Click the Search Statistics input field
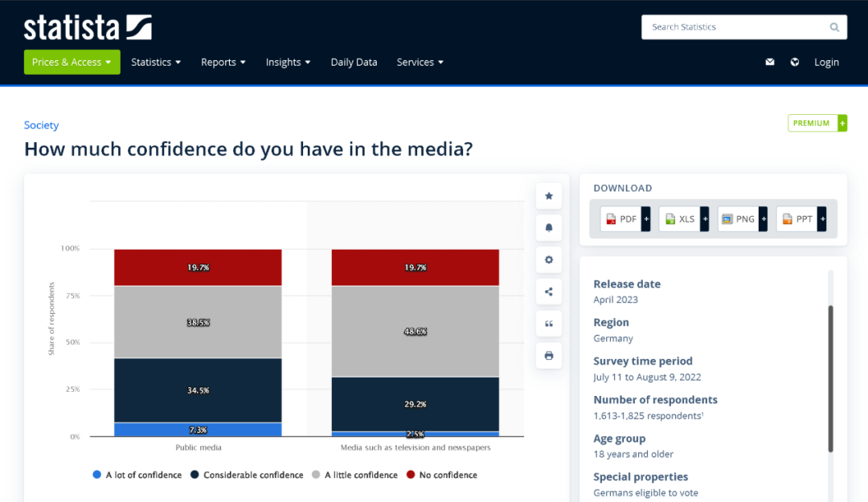 click(744, 27)
